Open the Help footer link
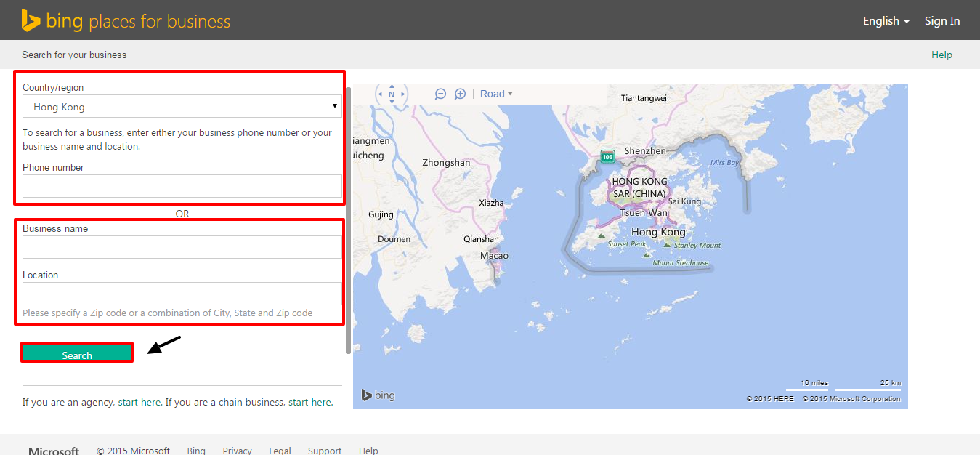The width and height of the screenshot is (980, 455). (368, 451)
